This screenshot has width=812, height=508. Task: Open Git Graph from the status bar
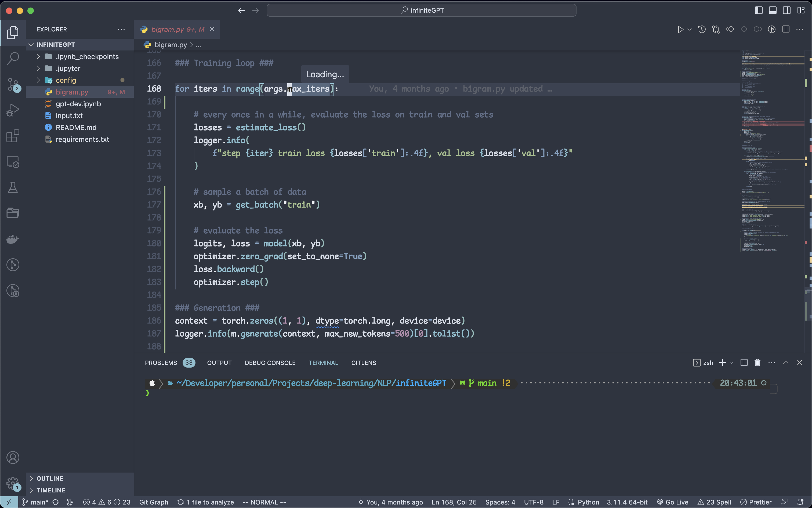pos(153,502)
